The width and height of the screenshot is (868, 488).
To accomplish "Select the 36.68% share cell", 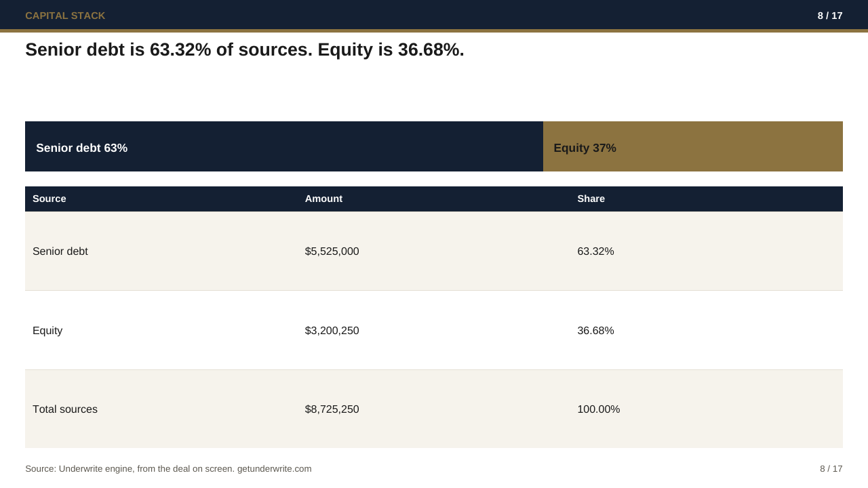I will 595,331.
